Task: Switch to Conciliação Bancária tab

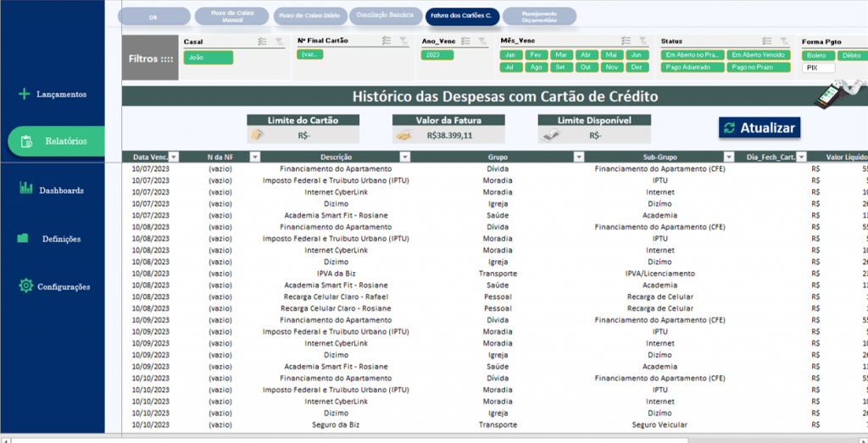Action: tap(386, 16)
